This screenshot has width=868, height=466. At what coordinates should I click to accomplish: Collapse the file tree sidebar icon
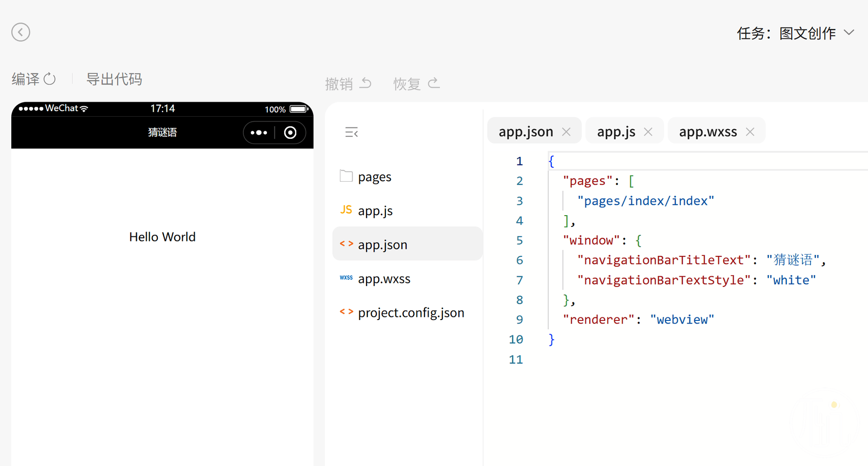[351, 132]
